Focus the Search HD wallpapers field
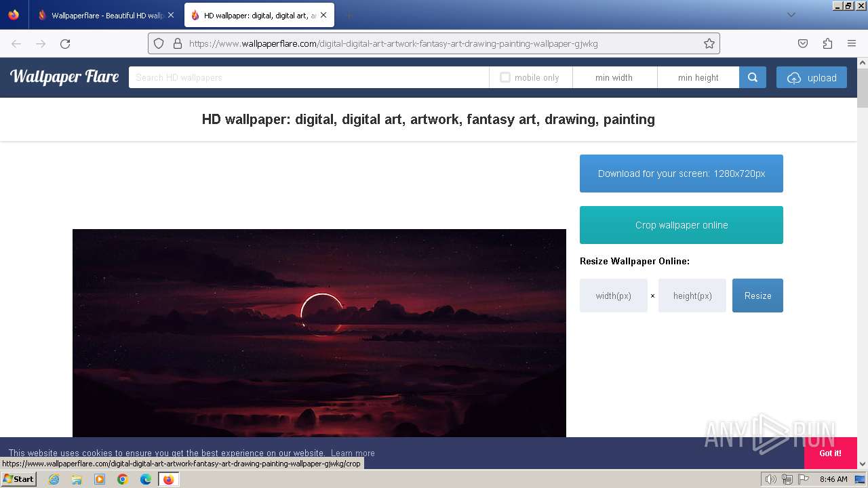 tap(309, 77)
